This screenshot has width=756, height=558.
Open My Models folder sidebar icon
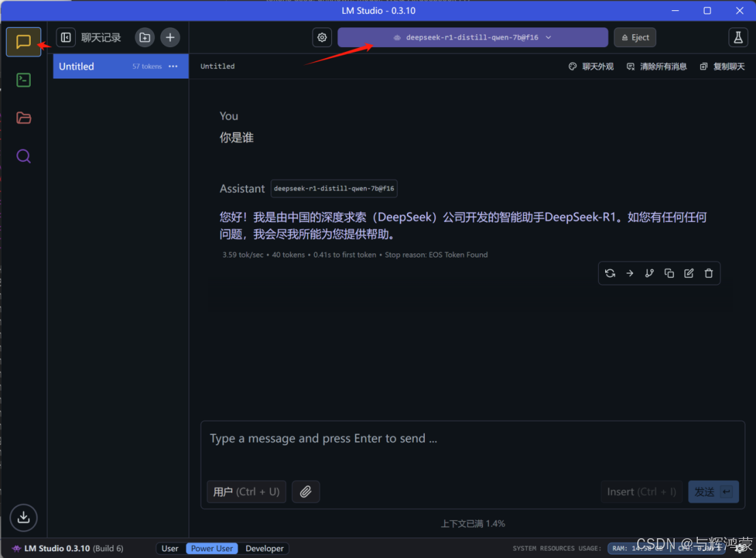24,117
